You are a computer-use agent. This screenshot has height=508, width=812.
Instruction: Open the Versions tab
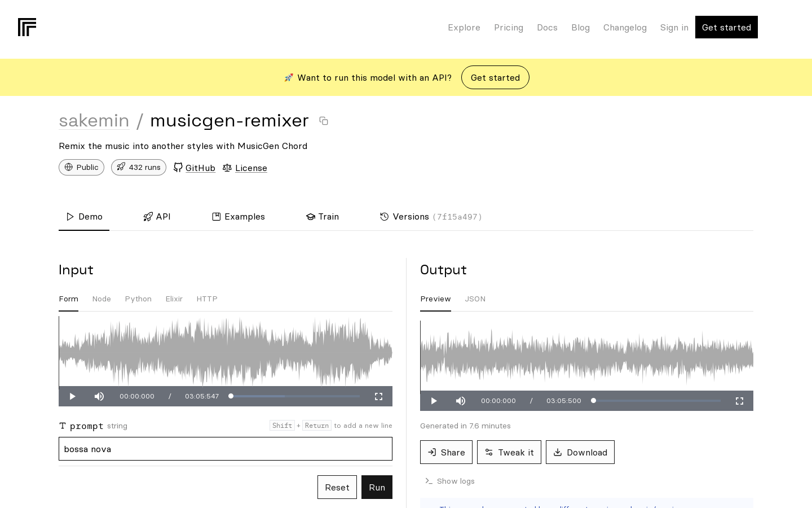(431, 217)
